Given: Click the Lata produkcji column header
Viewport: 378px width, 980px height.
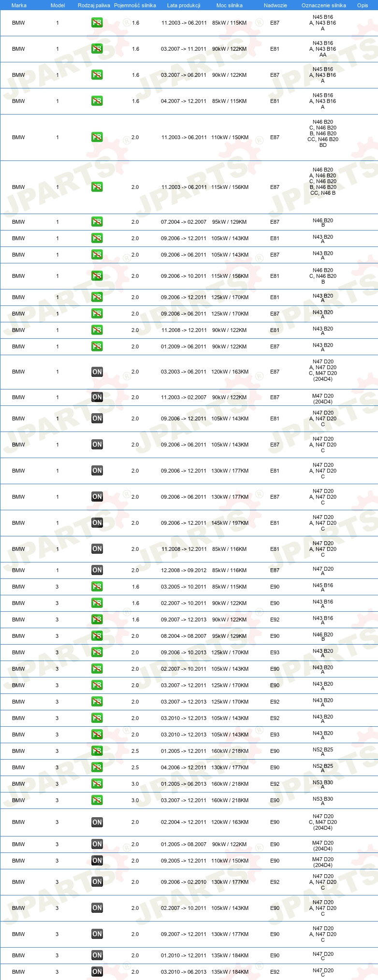Looking at the screenshot, I should (x=184, y=5).
